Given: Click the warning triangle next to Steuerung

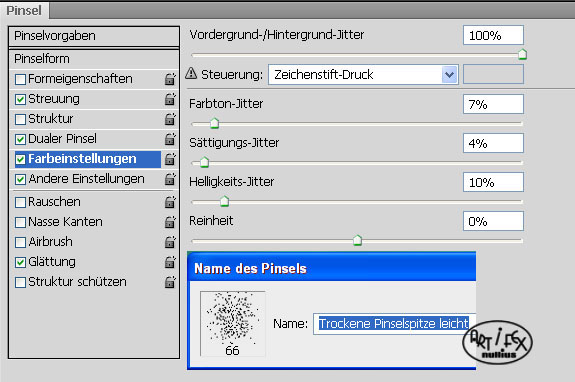Looking at the screenshot, I should [191, 73].
